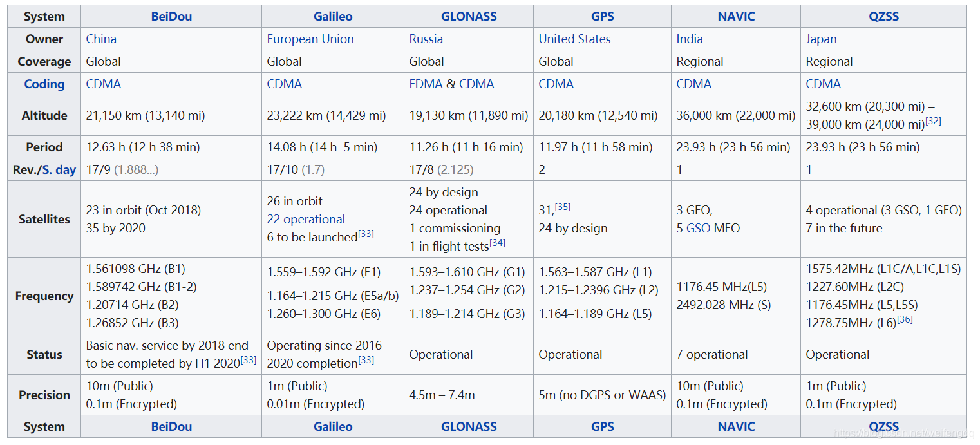Screen dimensions: 980x445
Task: Select the '7 operational' NAVIC status
Action: (712, 354)
